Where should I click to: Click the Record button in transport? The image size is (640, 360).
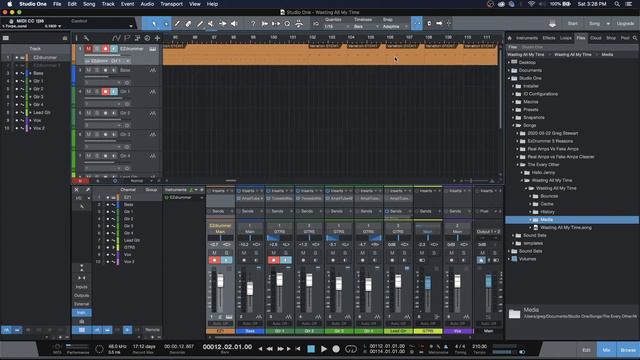click(336, 349)
